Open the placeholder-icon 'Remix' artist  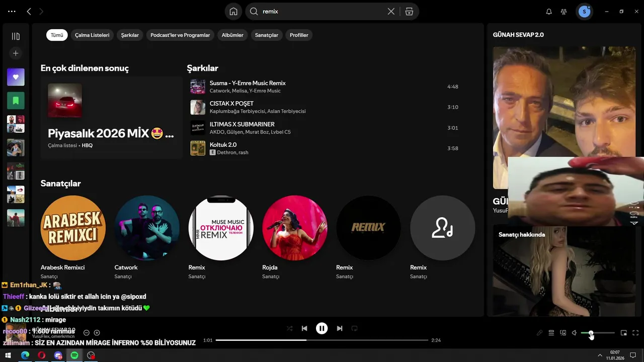coord(443,237)
